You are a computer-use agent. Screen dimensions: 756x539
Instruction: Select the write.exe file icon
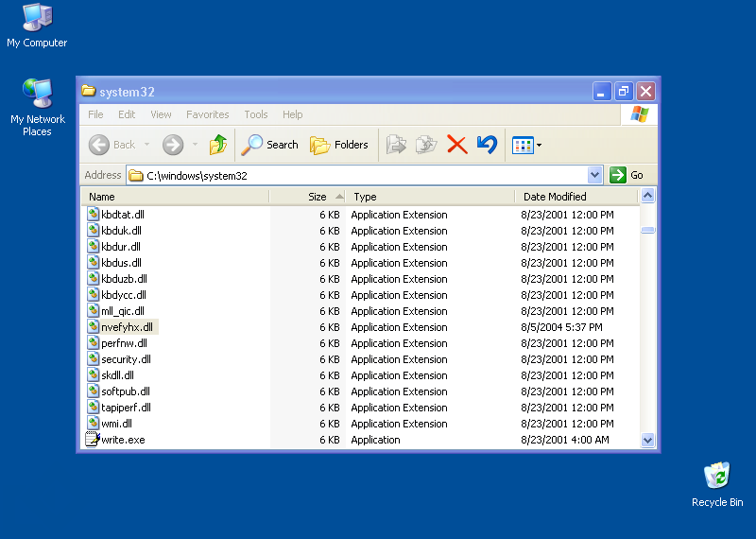[93, 440]
